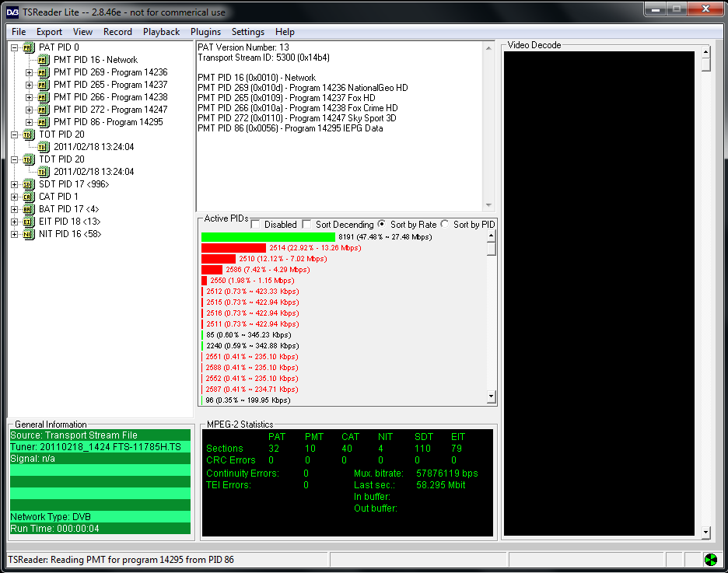Expand the SDT PID 17 node
Image resolution: width=728 pixels, height=573 pixels.
coord(15,184)
